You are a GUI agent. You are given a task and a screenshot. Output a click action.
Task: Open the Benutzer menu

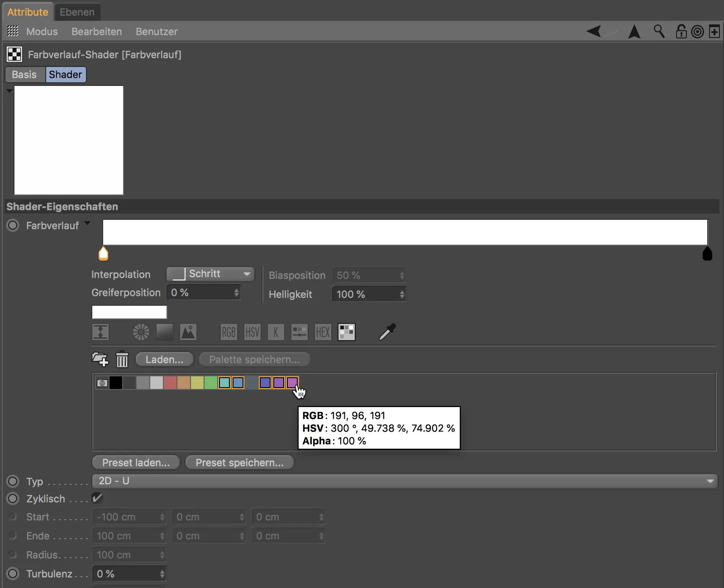click(x=157, y=32)
